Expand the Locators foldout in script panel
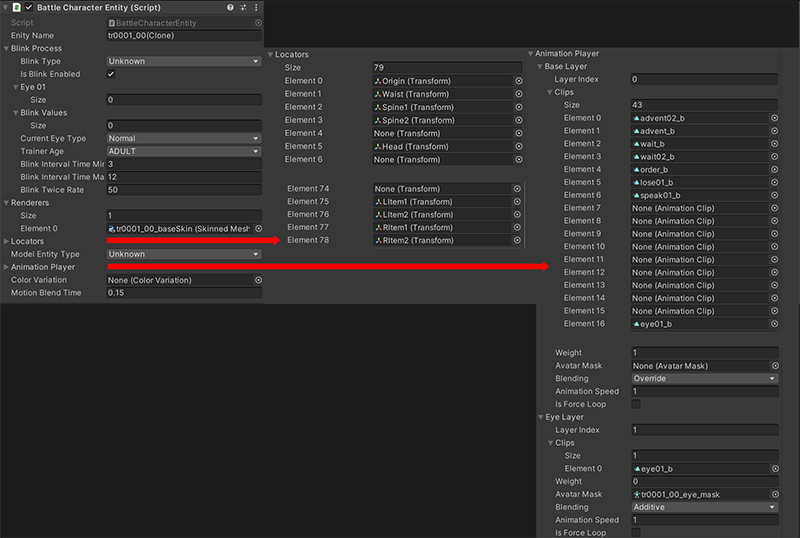This screenshot has width=800, height=538. coord(6,241)
